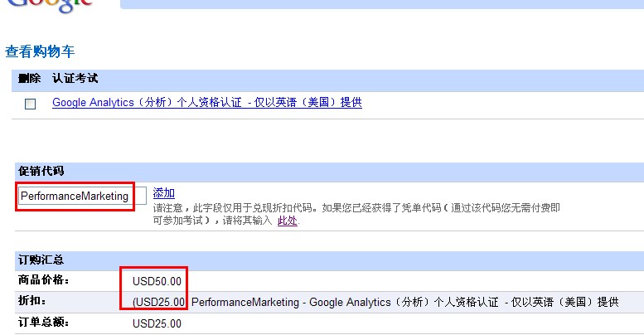Viewport: 644px width, 335px height.
Task: Click the 促销代码 section header
Action: [41, 171]
